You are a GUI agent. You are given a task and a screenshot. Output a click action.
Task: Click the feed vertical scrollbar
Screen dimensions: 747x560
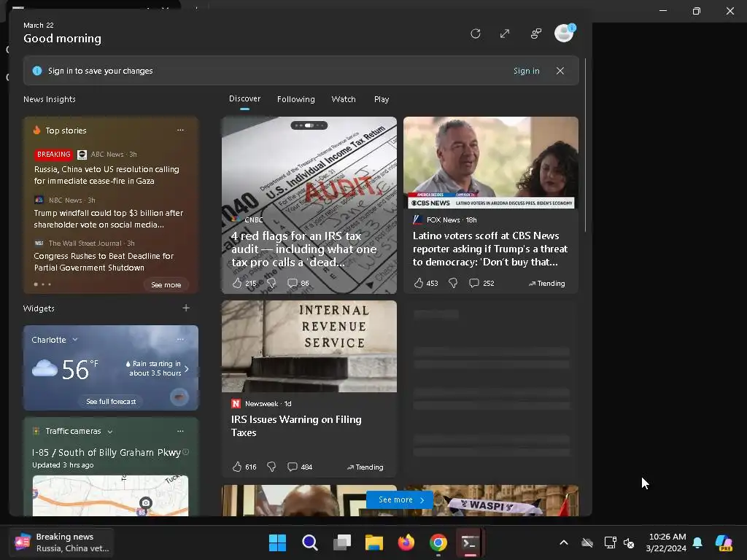coord(585,145)
